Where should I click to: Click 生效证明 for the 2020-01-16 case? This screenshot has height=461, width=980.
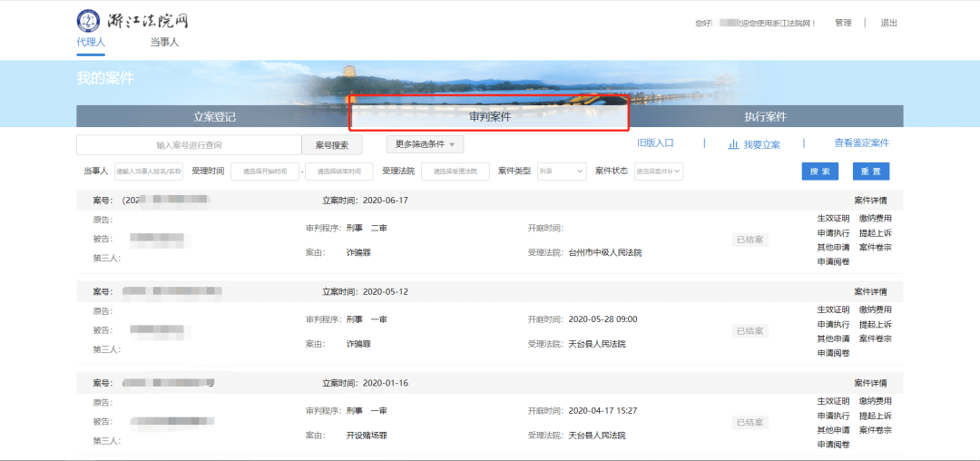point(833,401)
